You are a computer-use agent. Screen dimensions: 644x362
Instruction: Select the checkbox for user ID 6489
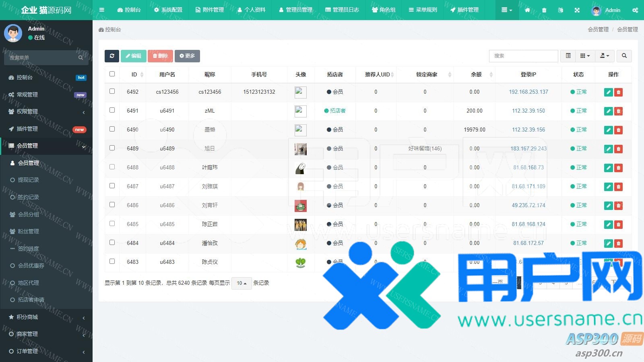click(x=112, y=148)
